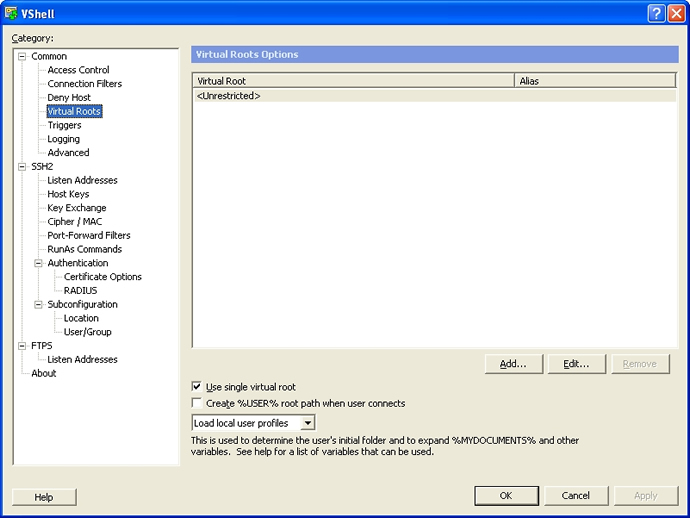Select Virtual Roots in category tree
Image resolution: width=690 pixels, height=518 pixels.
74,111
